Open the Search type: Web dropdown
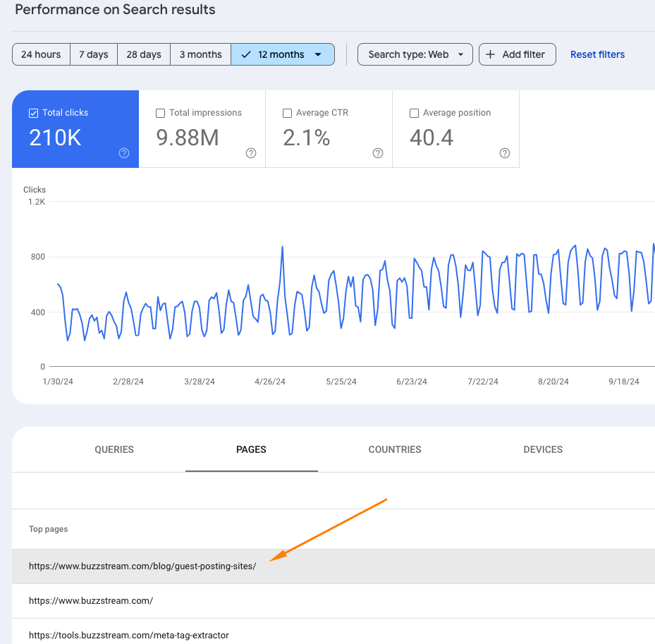The image size is (655, 644). [x=415, y=54]
